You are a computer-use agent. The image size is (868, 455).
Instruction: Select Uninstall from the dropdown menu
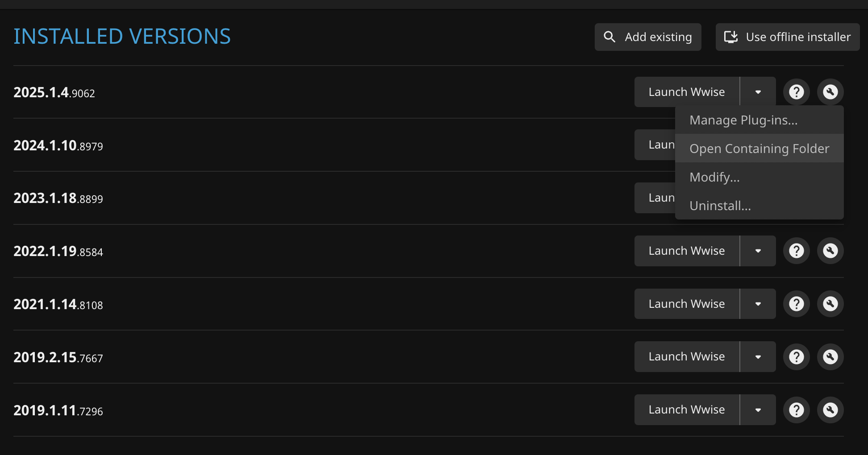tap(720, 206)
